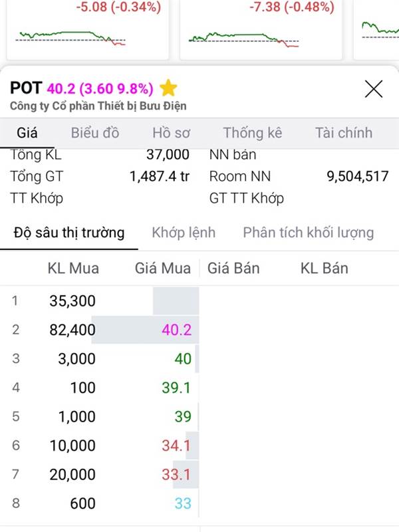Click the Giá Bán column header
The width and height of the screenshot is (399, 532).
[x=233, y=269]
